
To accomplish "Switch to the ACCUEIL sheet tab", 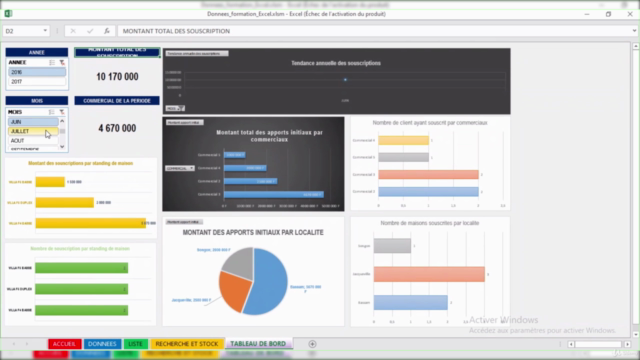I will point(64,344).
